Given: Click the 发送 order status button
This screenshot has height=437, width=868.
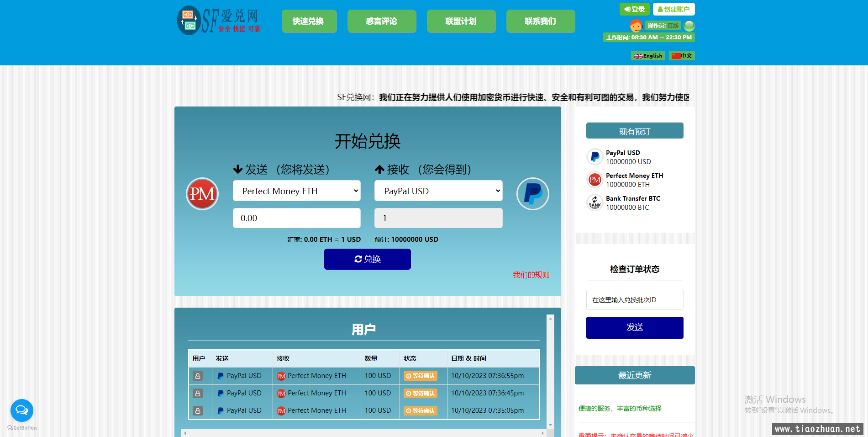Looking at the screenshot, I should click(x=635, y=328).
